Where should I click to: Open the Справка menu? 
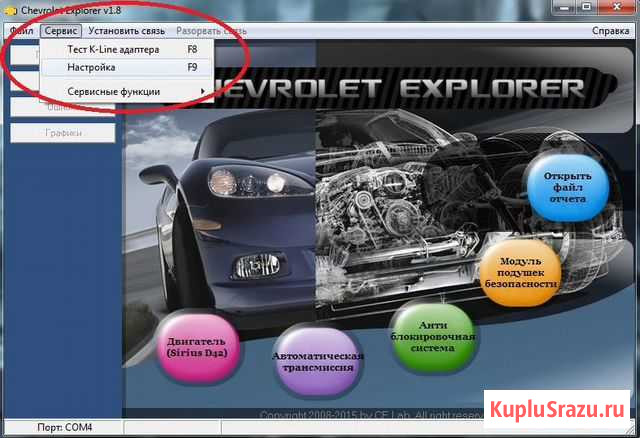coord(610,31)
